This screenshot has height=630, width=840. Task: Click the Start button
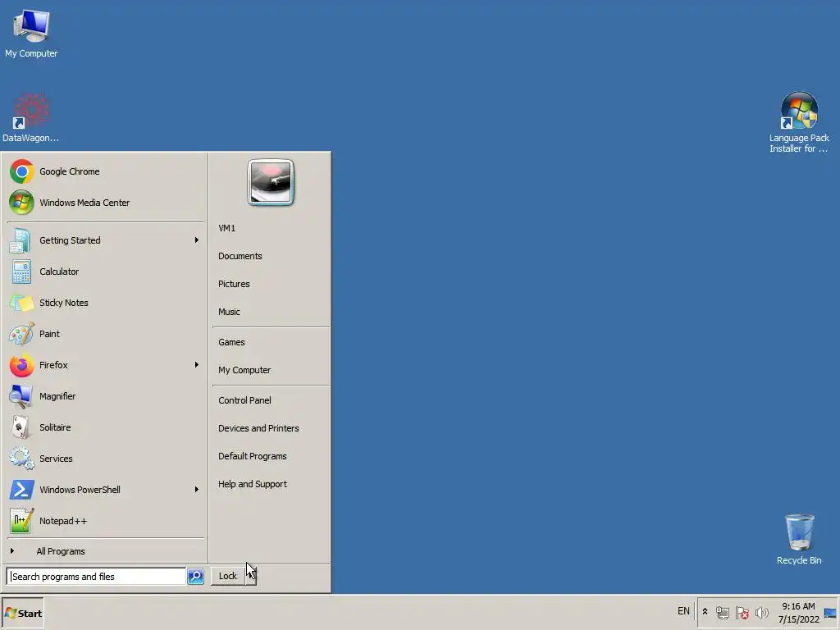pyautogui.click(x=22, y=613)
